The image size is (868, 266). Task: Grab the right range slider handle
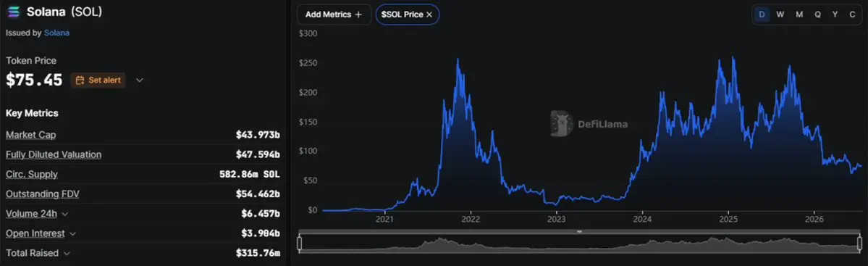860,244
